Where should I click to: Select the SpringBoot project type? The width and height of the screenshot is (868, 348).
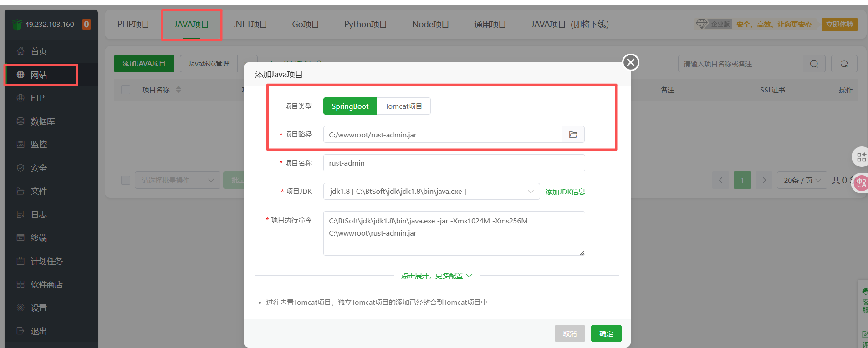point(350,106)
